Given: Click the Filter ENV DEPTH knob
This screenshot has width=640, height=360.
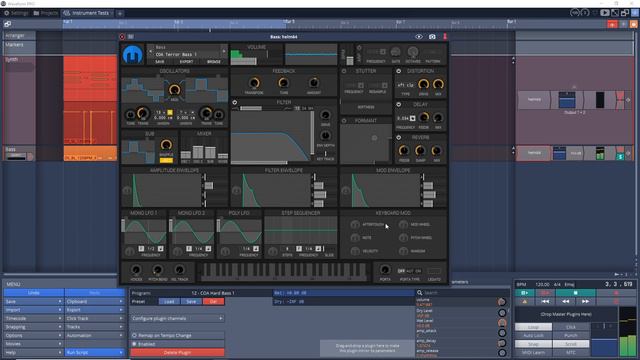Looking at the screenshot, I should (x=325, y=136).
